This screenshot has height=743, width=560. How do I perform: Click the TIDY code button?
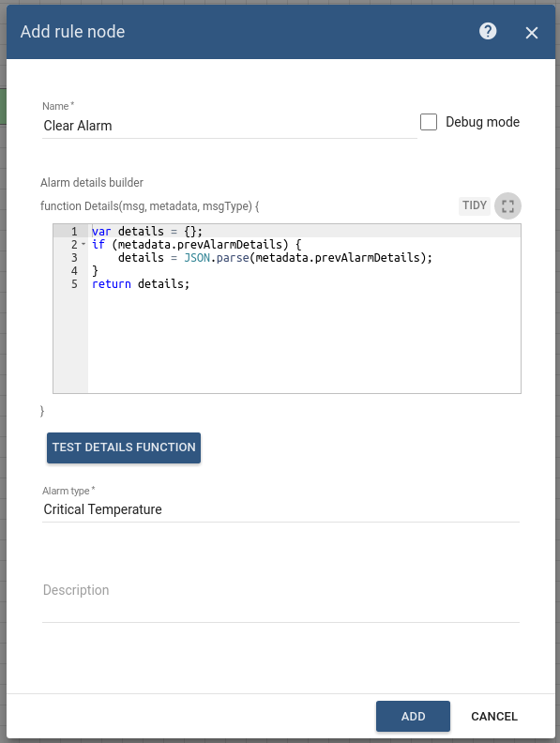click(x=475, y=205)
